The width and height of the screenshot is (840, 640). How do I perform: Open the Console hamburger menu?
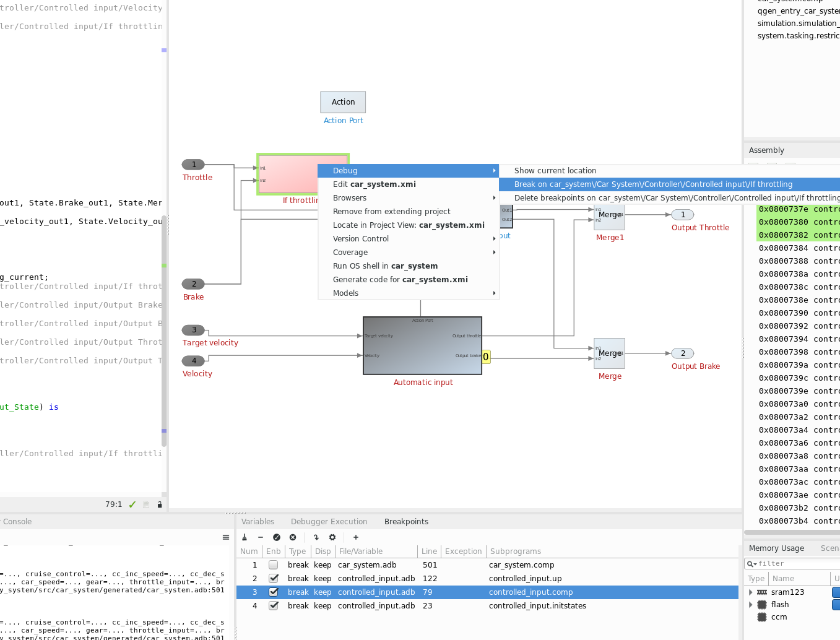click(x=226, y=537)
